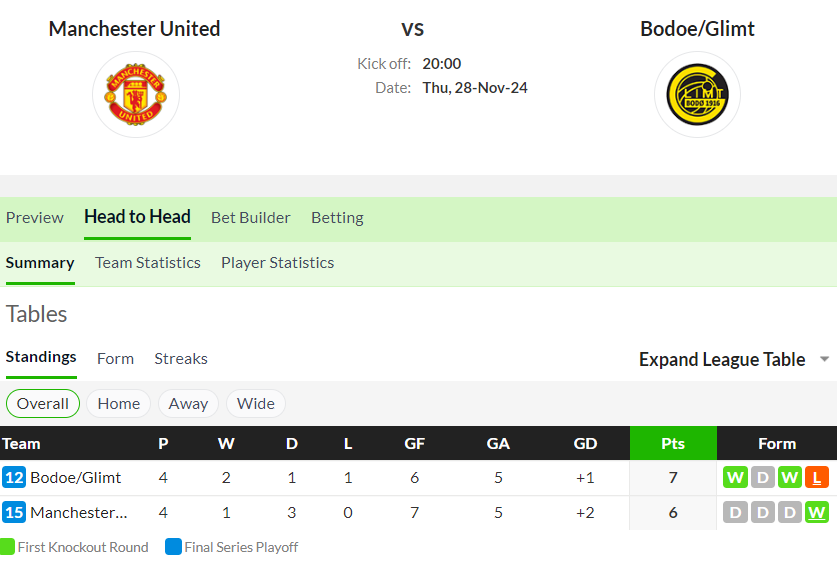The width and height of the screenshot is (837, 563).
Task: Click Manchester's first draw form icon
Action: (x=735, y=512)
